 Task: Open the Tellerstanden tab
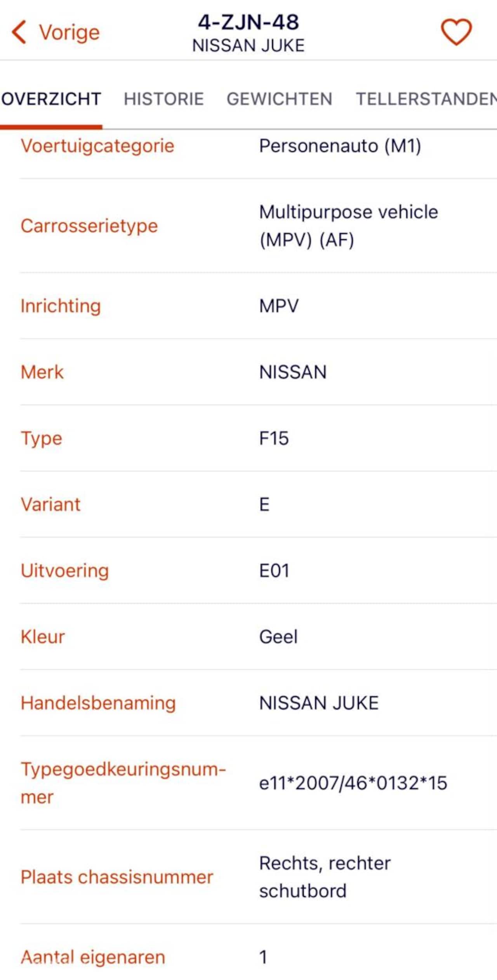pyautogui.click(x=426, y=99)
